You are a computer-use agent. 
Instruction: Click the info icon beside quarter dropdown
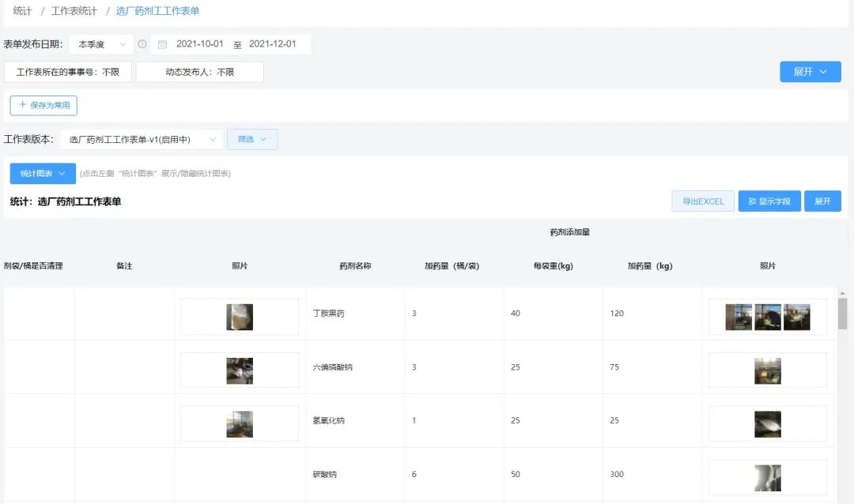(142, 44)
